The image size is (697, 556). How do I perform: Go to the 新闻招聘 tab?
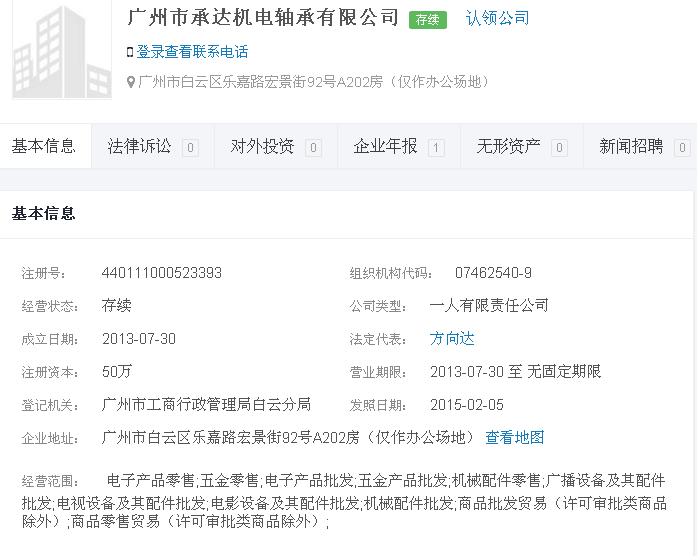631,147
